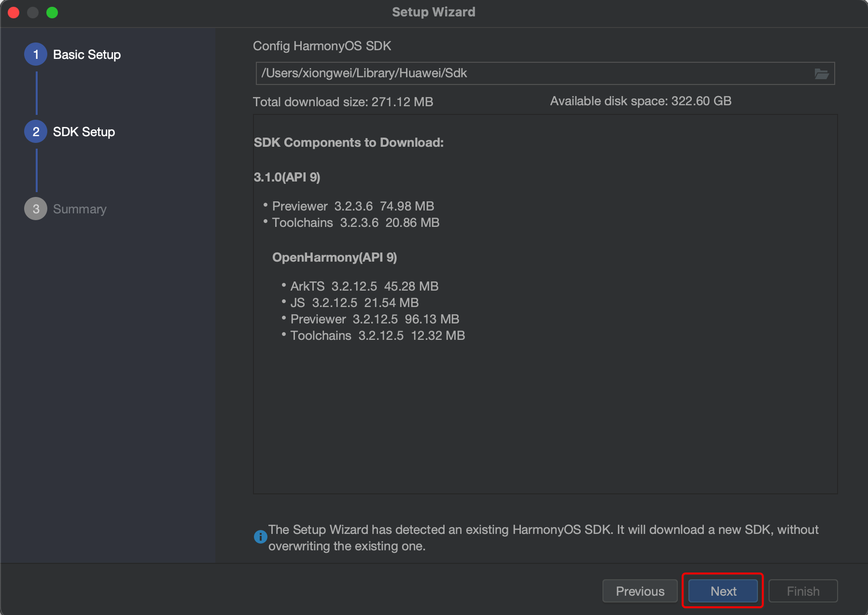Open the SDK folder browse icon
The height and width of the screenshot is (615, 868).
(x=822, y=73)
